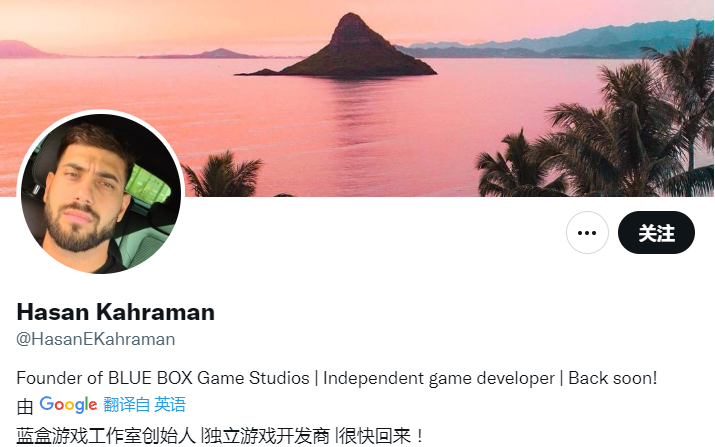Open the three-dot more options menu
The image size is (715, 447).
[587, 233]
